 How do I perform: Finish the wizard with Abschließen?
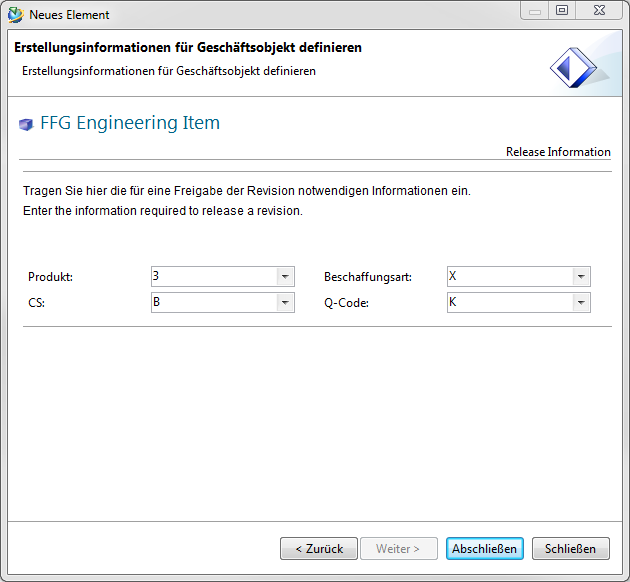tap(484, 549)
